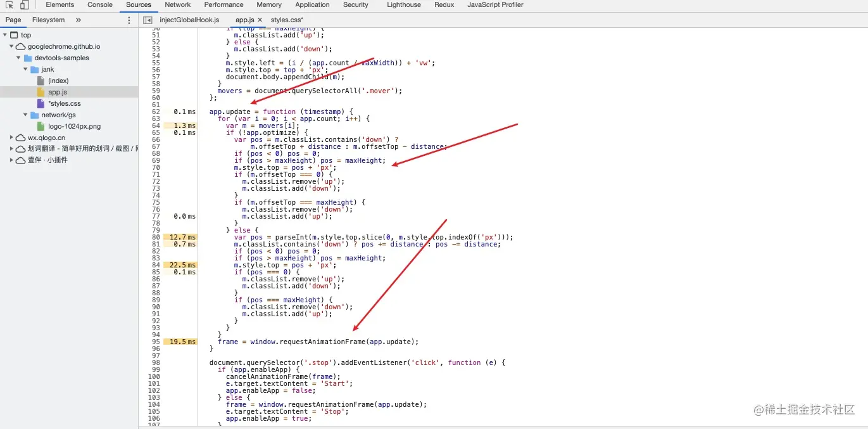Set a breakpoint on line 95
This screenshot has width=868, height=429.
[x=154, y=342]
